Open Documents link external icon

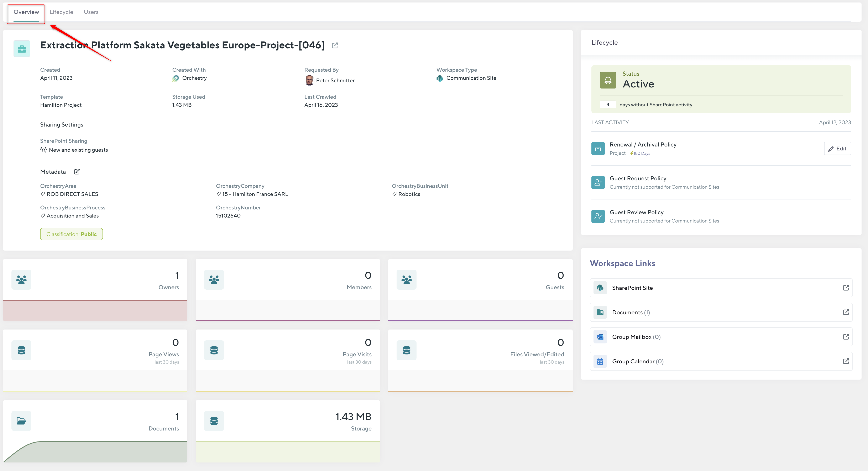(x=846, y=312)
